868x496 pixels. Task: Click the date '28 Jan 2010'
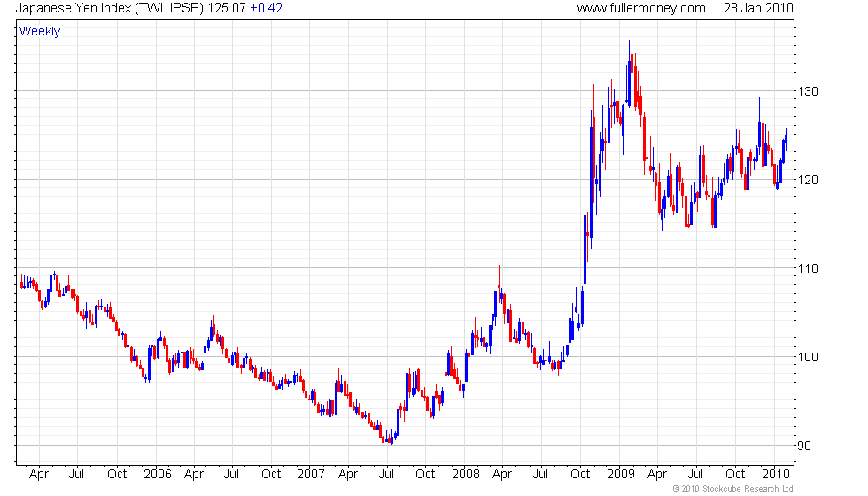758,8
